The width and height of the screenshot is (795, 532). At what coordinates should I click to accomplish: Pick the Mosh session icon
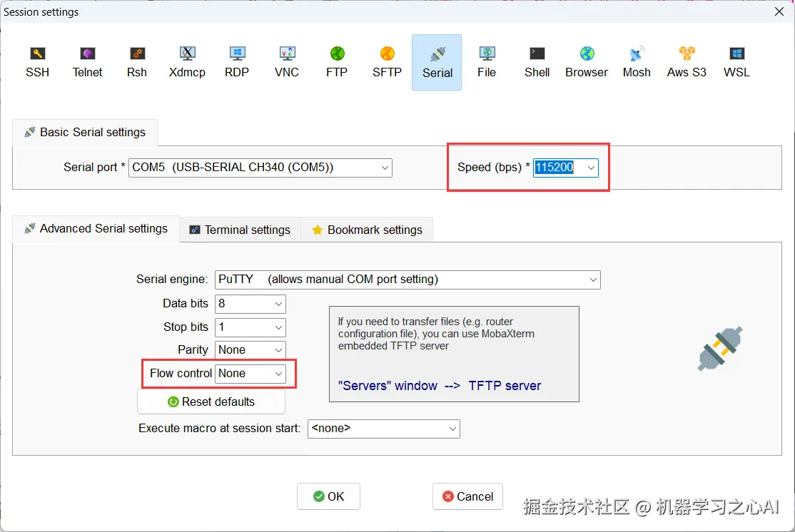[637, 62]
